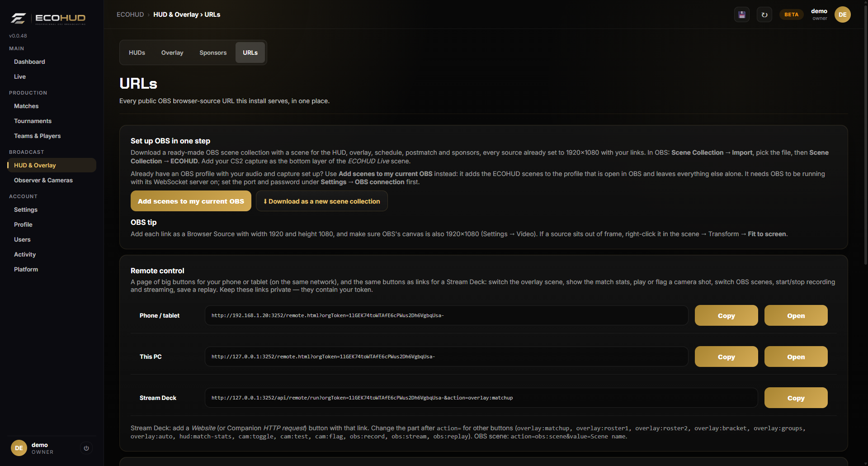Switch to the Overlay tab

pyautogui.click(x=172, y=52)
